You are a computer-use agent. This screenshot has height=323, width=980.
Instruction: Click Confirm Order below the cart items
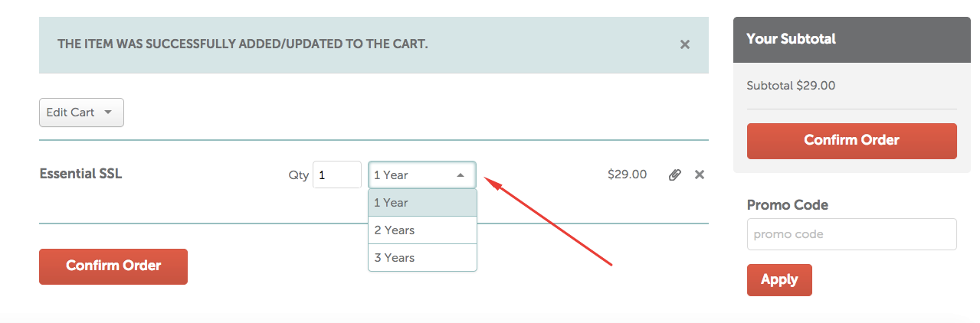point(113,266)
